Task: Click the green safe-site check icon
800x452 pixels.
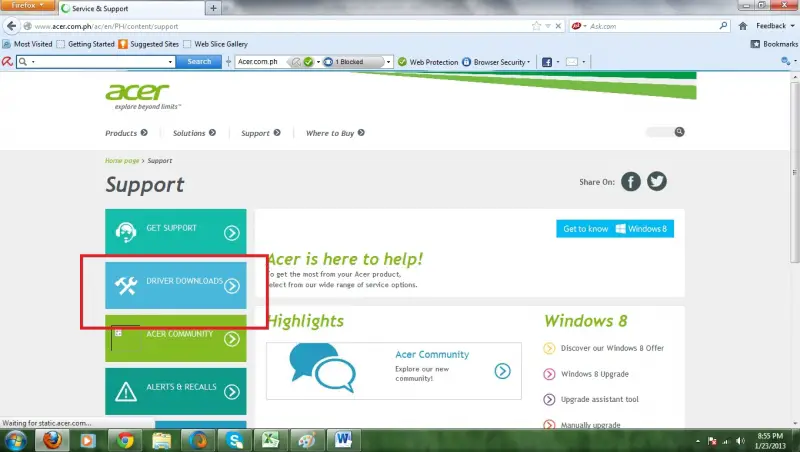Action: click(x=308, y=62)
